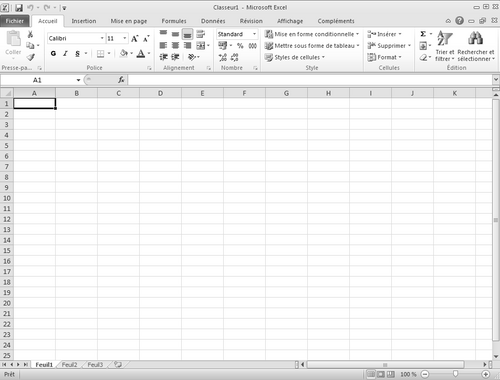Click the increase font size icon
This screenshot has height=380, width=500.
tap(134, 39)
